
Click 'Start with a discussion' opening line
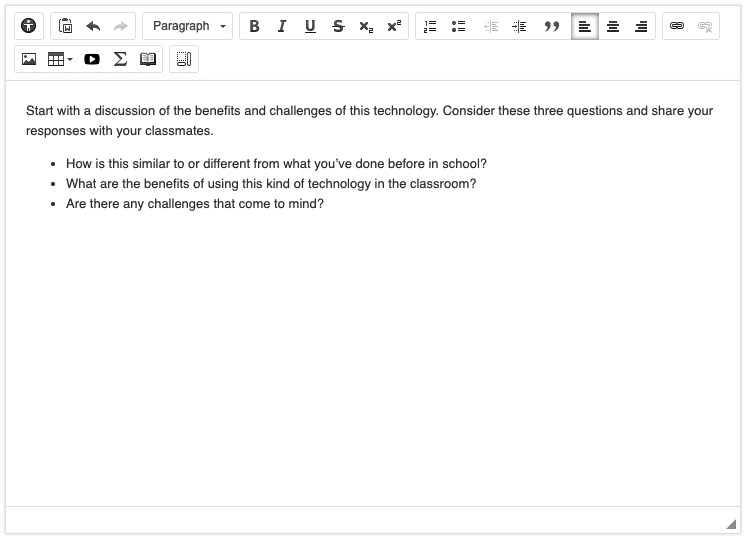(369, 111)
